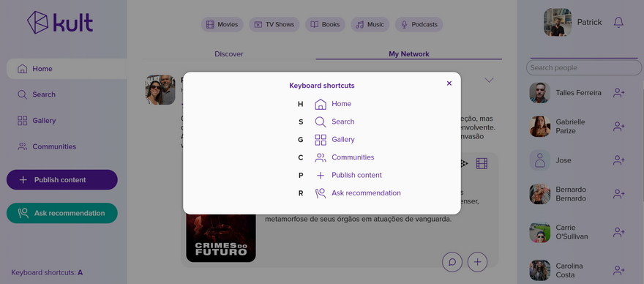Open Talles Ferreira's avatar
644x284 pixels.
point(539,93)
